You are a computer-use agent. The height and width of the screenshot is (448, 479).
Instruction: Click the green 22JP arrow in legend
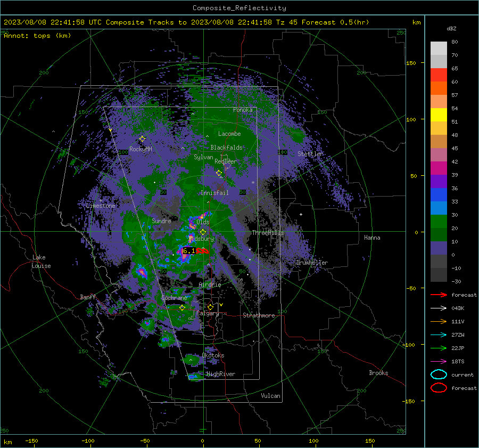click(x=439, y=348)
